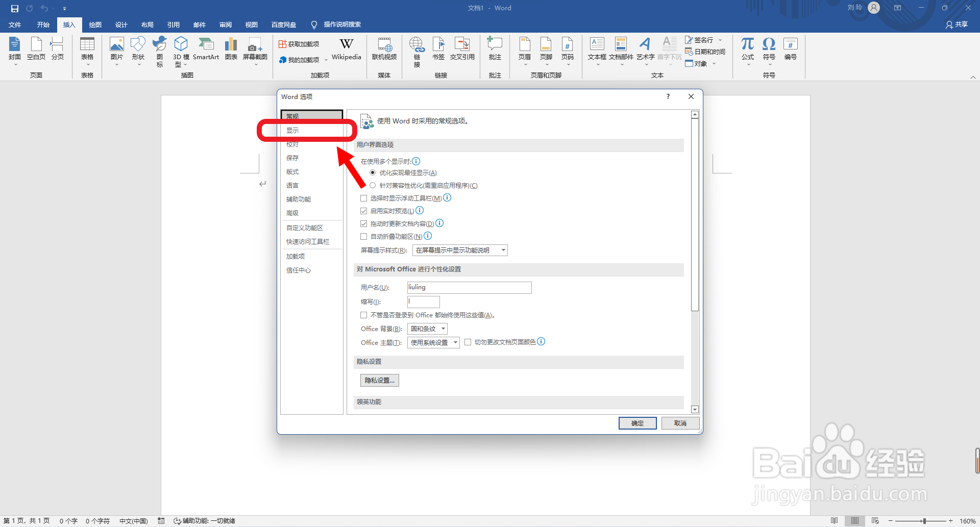Open the Table (表格) insert tool
Image resolution: width=980 pixels, height=527 pixels.
[87, 50]
